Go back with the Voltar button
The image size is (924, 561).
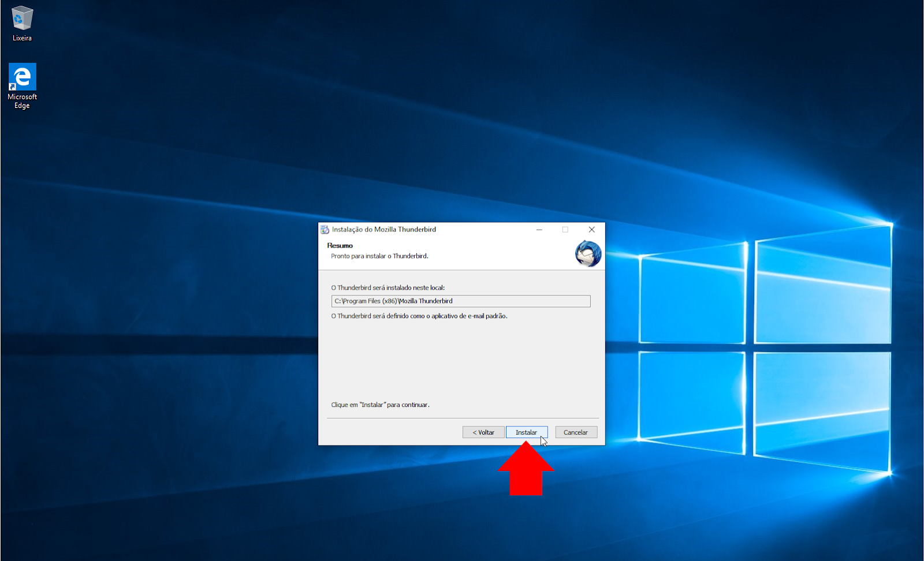click(483, 432)
